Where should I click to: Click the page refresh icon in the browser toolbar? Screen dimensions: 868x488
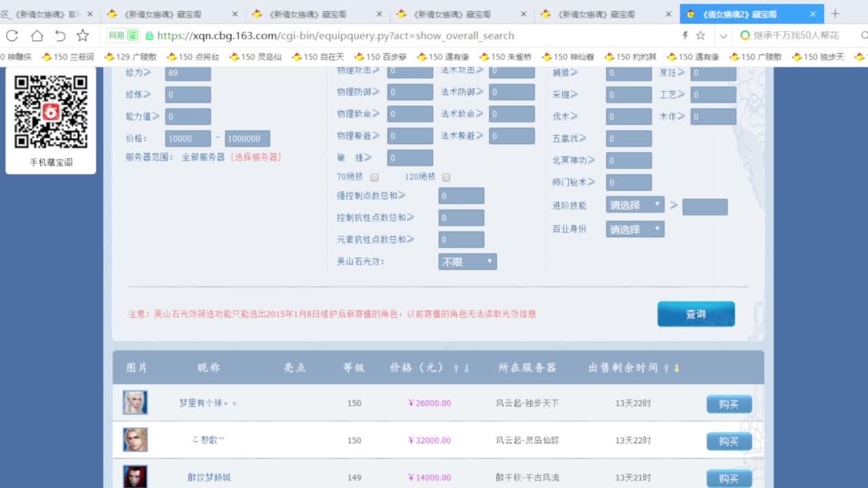11,35
